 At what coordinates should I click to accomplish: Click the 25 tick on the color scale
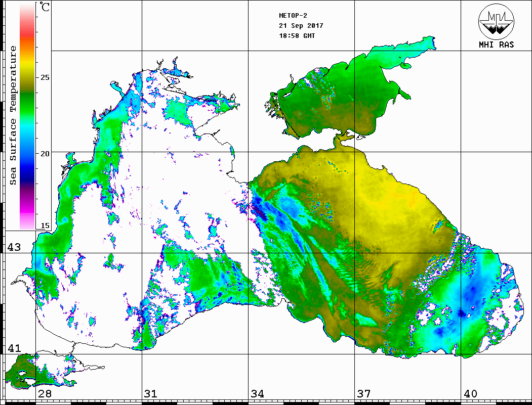(45, 77)
